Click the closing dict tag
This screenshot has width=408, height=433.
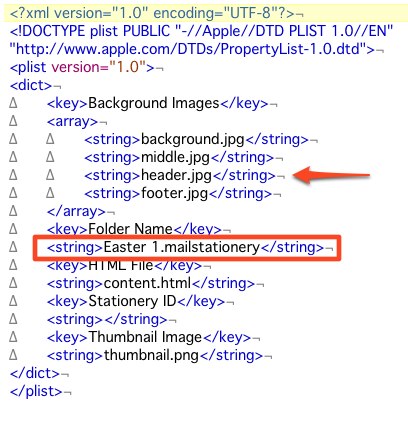click(x=35, y=373)
